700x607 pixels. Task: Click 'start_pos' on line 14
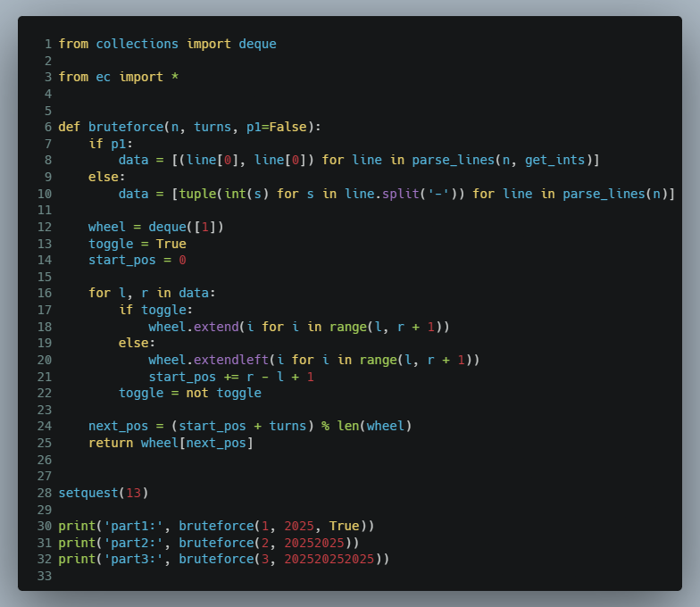click(x=121, y=260)
